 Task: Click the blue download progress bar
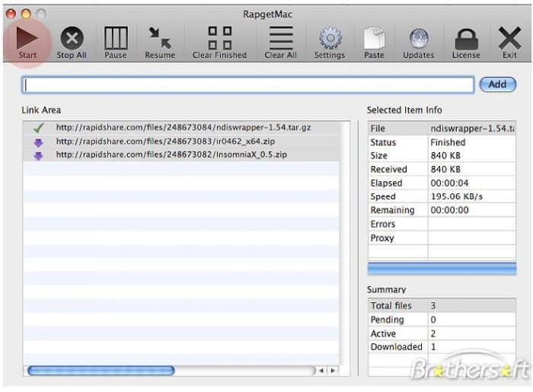click(x=442, y=269)
